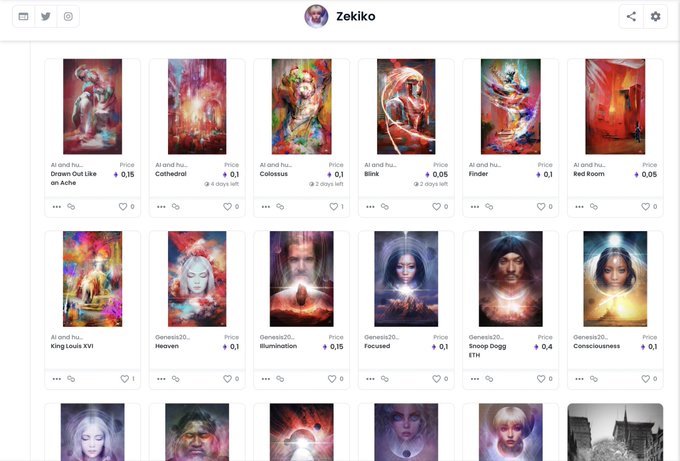Open Zekiko's Instagram profile icon
Image resolution: width=680 pixels, height=461 pixels.
[x=68, y=16]
